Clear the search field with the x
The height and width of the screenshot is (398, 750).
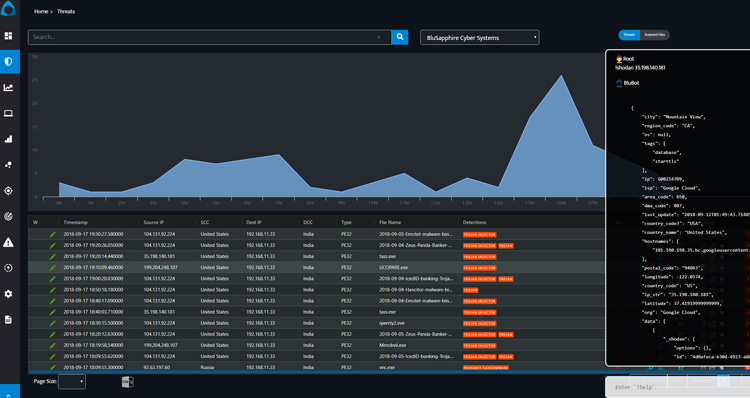pos(379,37)
